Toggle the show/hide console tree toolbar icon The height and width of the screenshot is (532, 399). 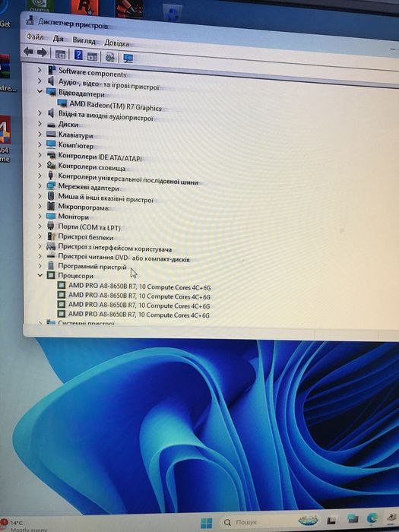click(60, 54)
